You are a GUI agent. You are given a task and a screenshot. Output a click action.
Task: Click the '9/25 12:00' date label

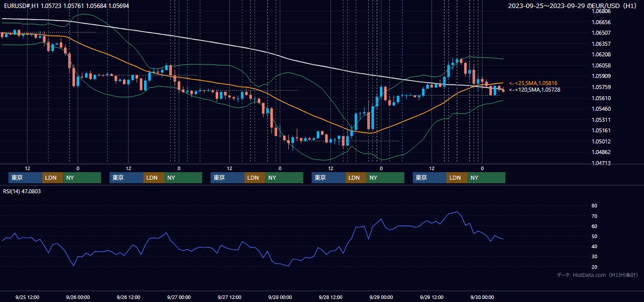27,297
